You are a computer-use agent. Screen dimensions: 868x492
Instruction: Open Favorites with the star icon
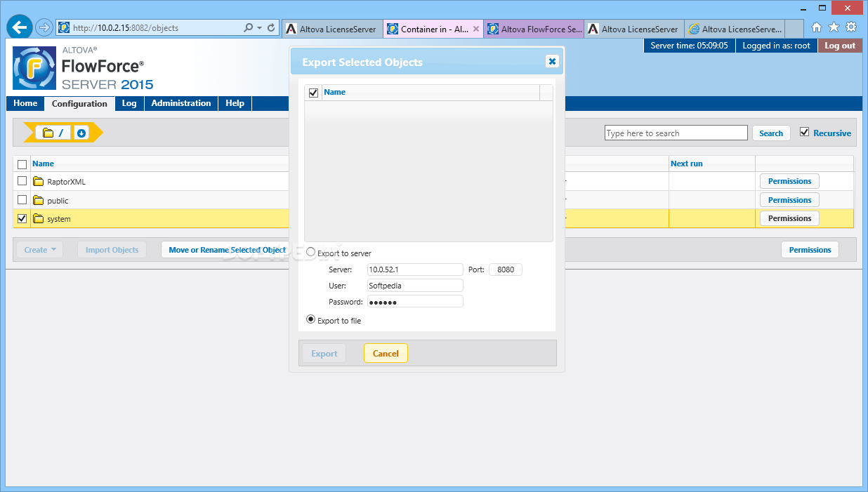834,27
